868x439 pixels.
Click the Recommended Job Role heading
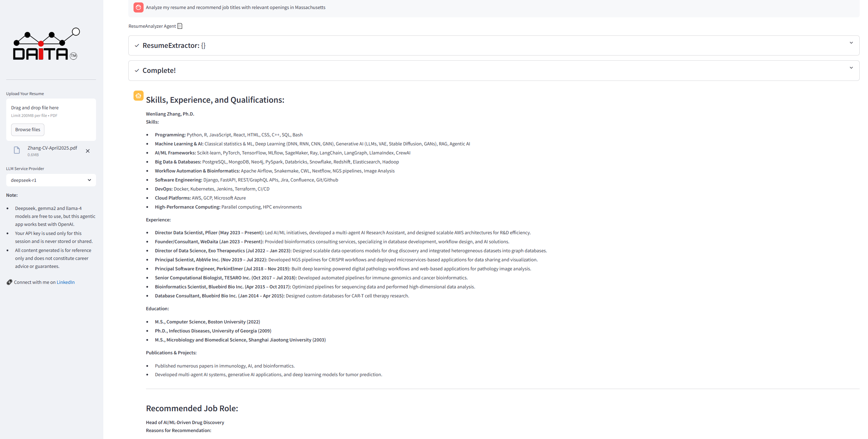[192, 408]
